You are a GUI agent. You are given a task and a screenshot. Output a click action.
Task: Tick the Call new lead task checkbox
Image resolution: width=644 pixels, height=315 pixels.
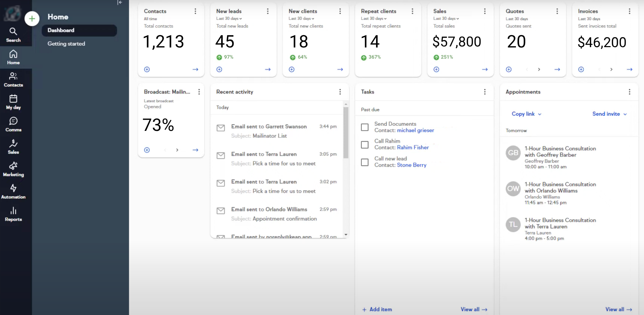point(365,162)
